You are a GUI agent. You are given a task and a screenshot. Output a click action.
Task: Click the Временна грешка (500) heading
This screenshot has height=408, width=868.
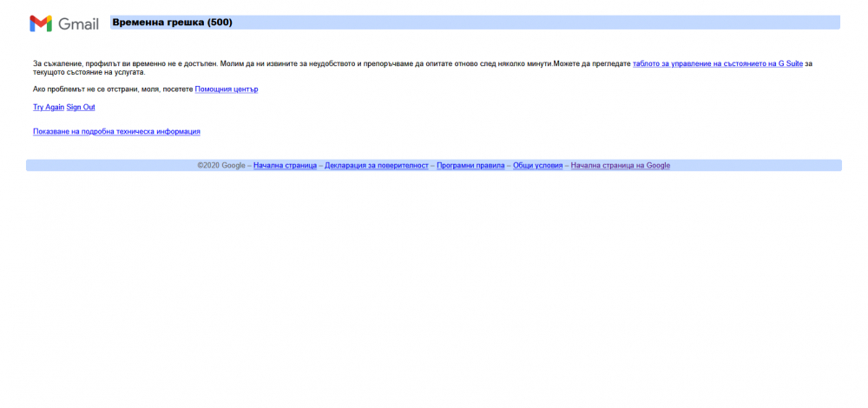172,23
